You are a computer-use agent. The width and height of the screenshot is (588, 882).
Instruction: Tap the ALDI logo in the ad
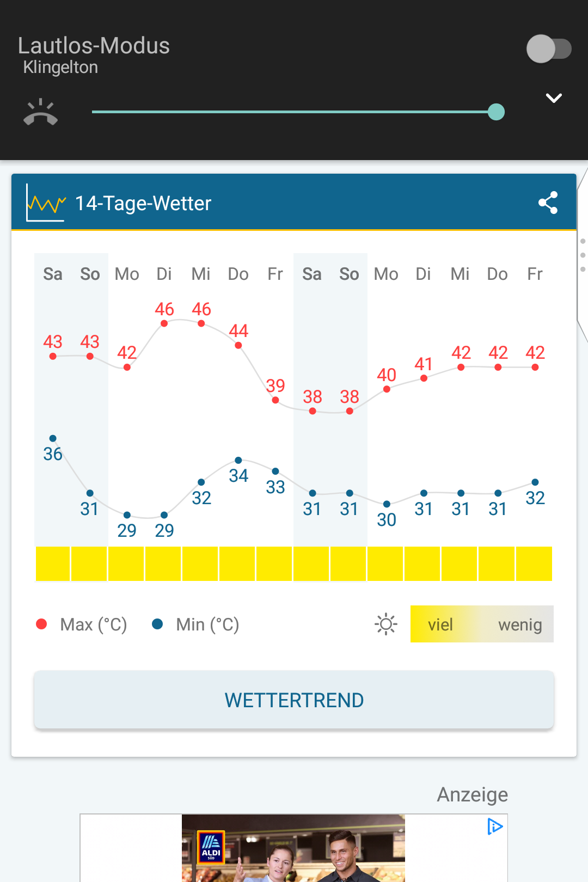(x=211, y=847)
